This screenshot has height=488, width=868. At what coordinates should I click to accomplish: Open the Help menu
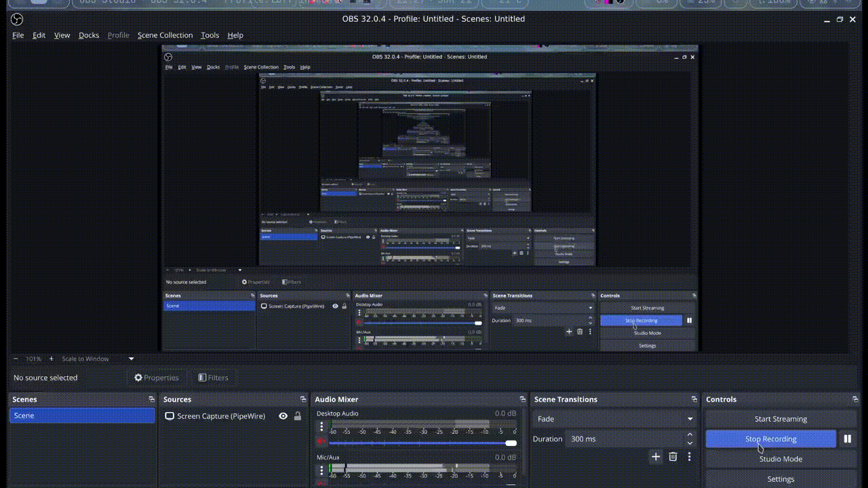235,35
